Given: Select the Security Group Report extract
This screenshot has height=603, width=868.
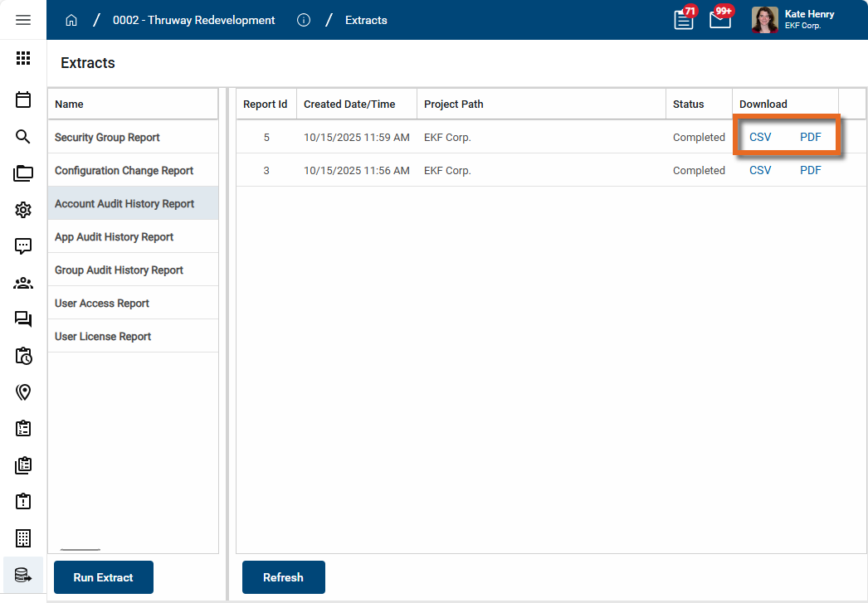Looking at the screenshot, I should [107, 138].
